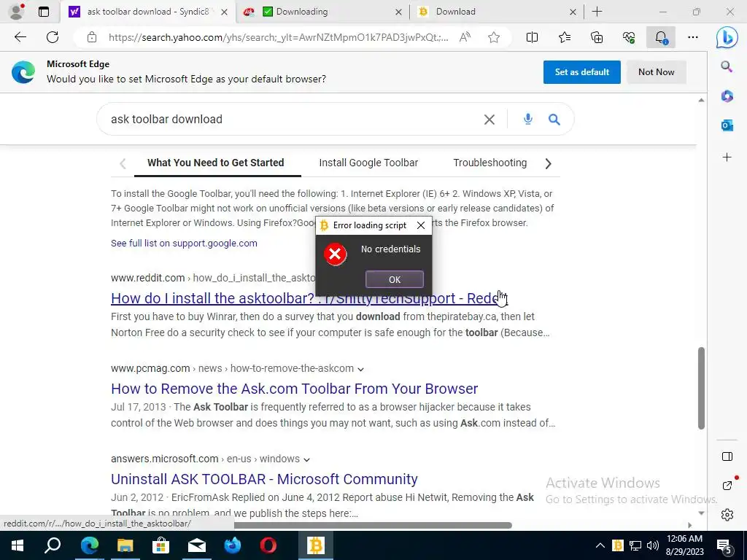Select Troubleshooting tab
747x560 pixels.
489,163
